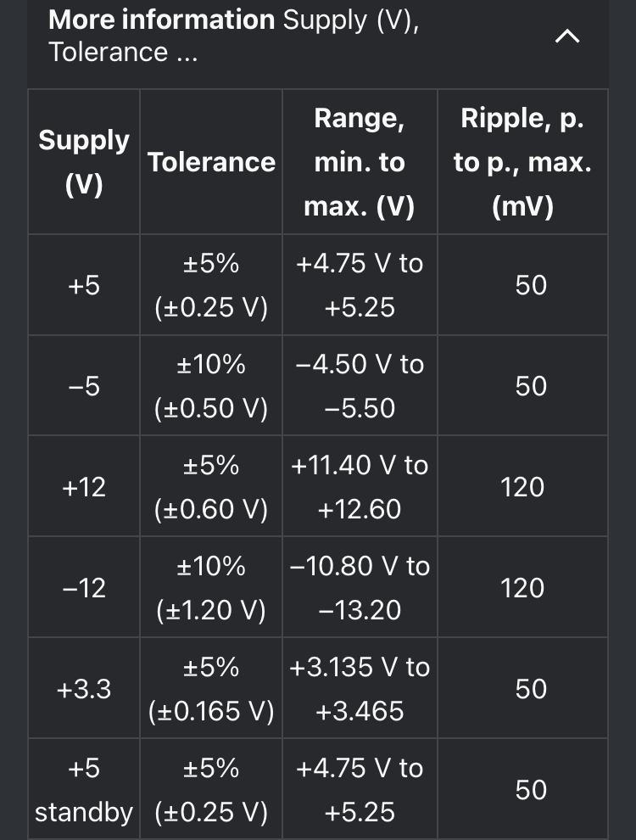Click the ±5% (±0.60 V) tolerance cell
636x840 pixels.
tap(211, 486)
